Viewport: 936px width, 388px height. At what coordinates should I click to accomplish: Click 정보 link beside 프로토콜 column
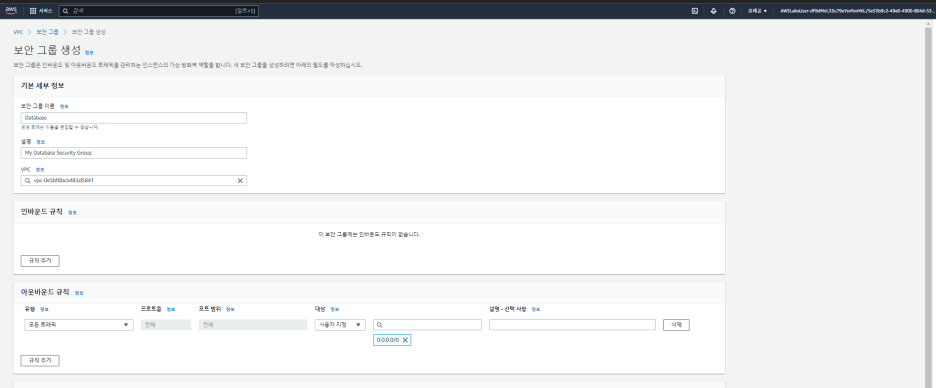click(x=171, y=309)
